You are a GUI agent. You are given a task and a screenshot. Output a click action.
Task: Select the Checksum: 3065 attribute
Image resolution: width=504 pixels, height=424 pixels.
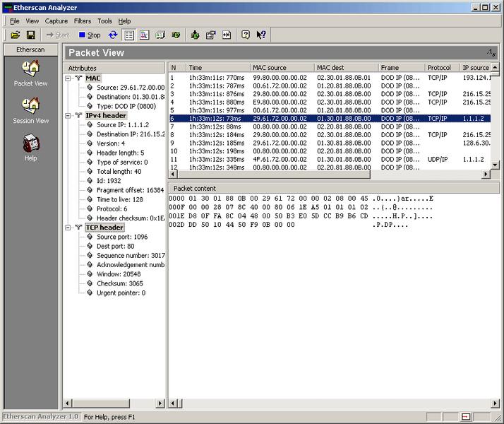120,283
